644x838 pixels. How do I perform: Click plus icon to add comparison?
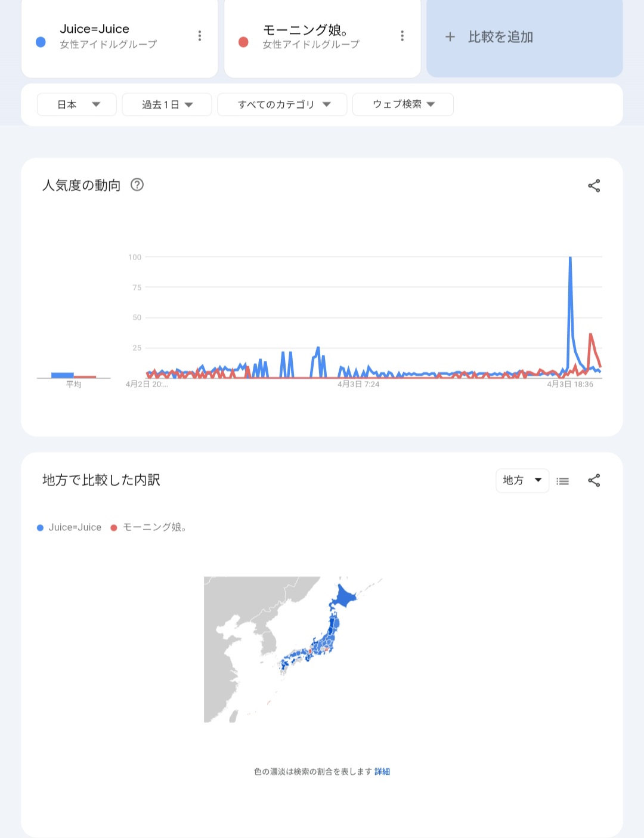pos(450,37)
